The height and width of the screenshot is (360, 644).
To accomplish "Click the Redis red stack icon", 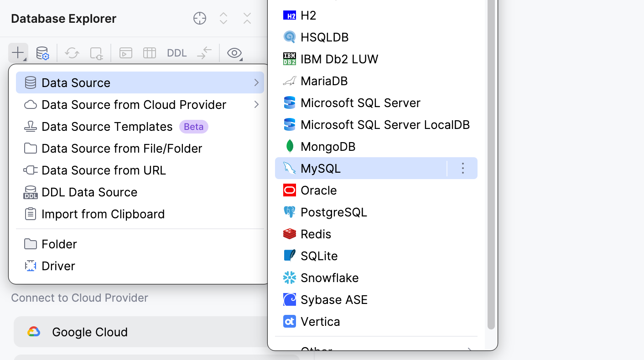I will (x=290, y=234).
